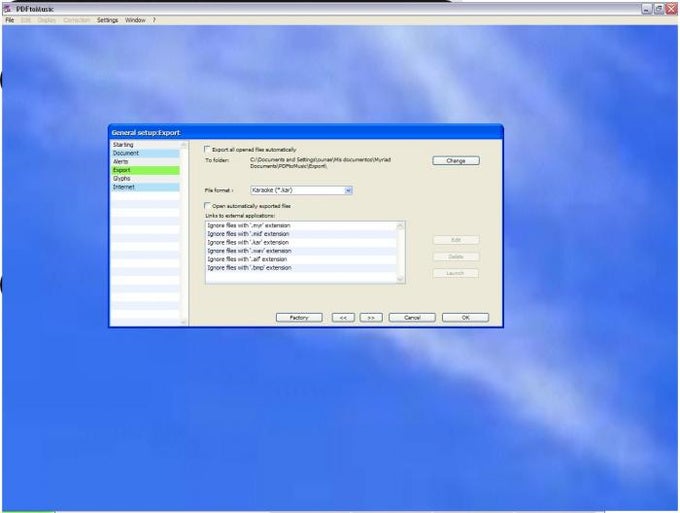Image resolution: width=680 pixels, height=513 pixels.
Task: Open the Settings menu
Action: [x=107, y=20]
